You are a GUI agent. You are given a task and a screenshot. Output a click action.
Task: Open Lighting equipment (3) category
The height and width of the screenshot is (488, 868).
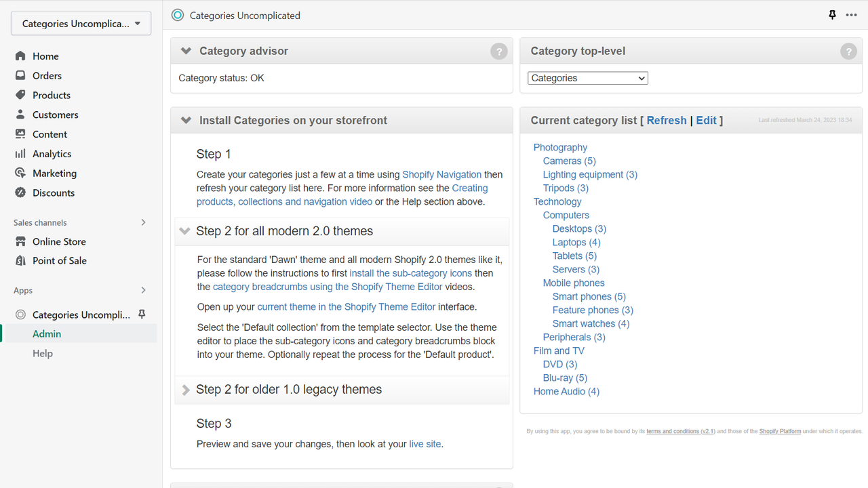590,174
